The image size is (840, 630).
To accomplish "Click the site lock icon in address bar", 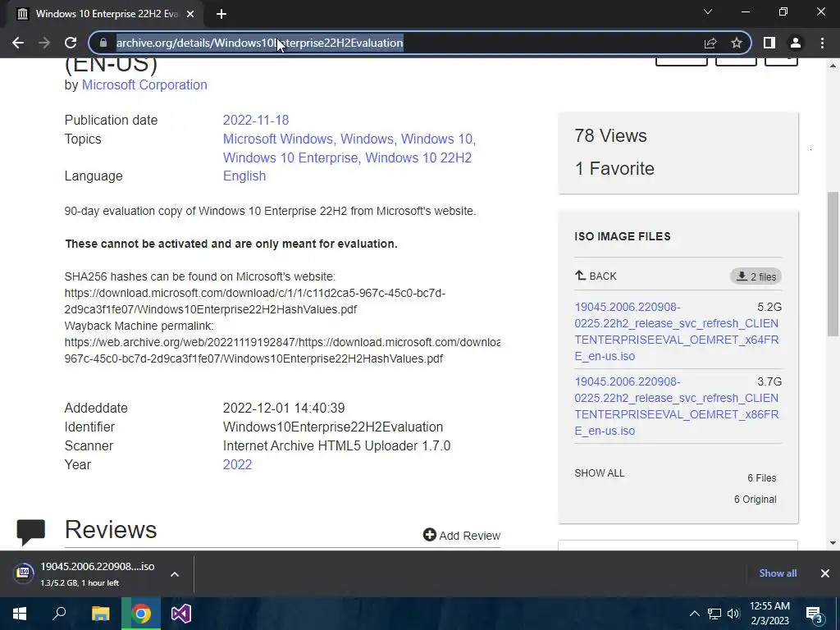I will [x=103, y=43].
